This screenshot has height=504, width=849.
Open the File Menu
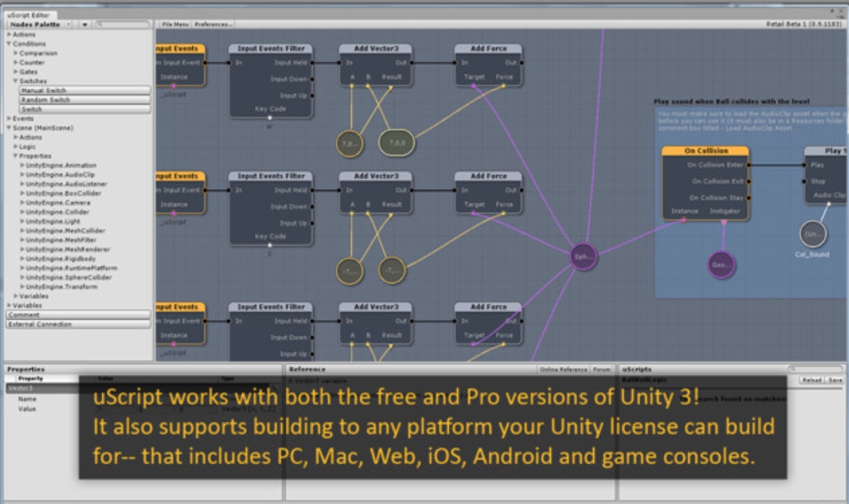coord(175,25)
